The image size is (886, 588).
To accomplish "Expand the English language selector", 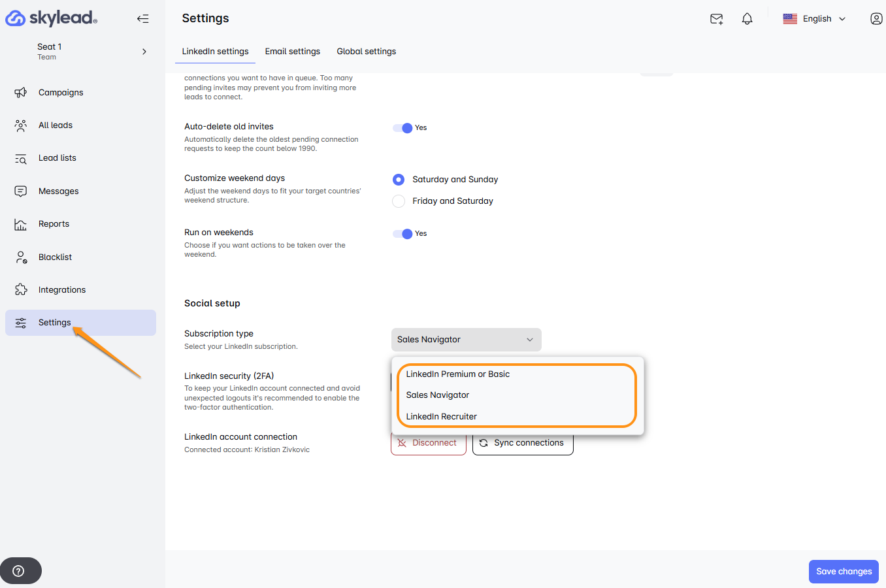I will tap(815, 19).
